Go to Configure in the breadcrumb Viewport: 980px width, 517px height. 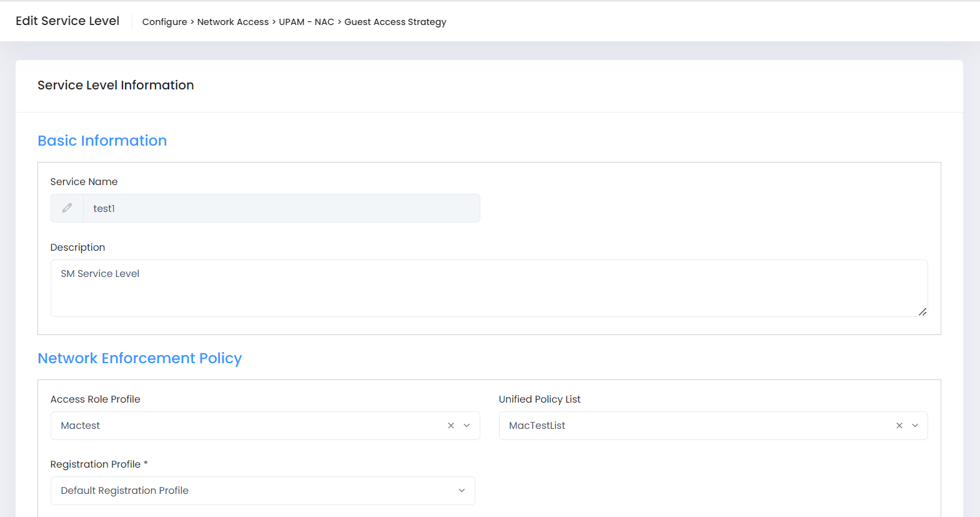click(164, 22)
